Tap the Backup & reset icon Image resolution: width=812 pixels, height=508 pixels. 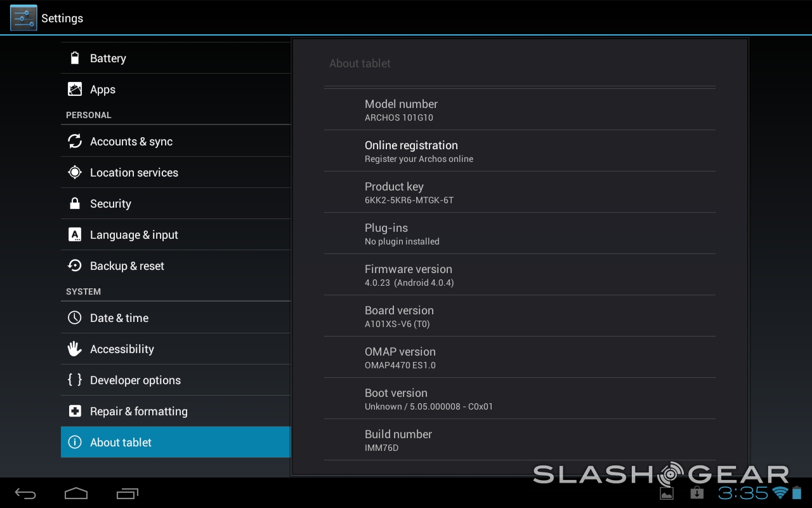click(x=75, y=266)
